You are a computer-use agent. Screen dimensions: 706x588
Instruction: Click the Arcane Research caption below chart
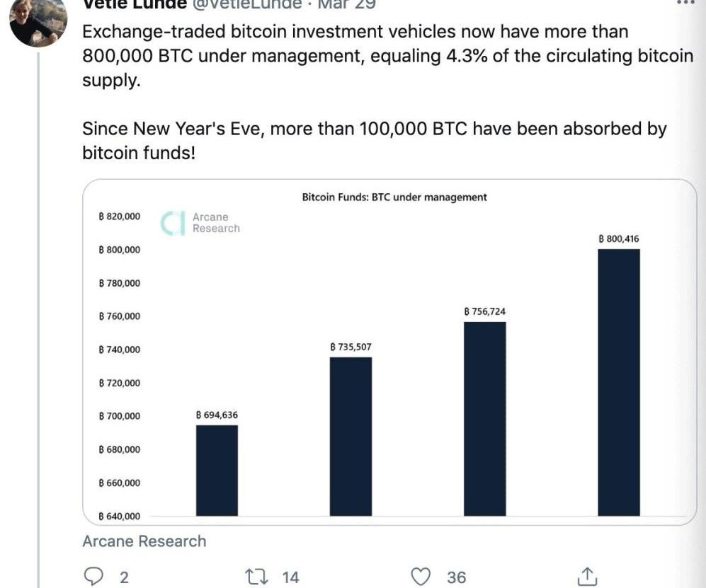pos(144,541)
